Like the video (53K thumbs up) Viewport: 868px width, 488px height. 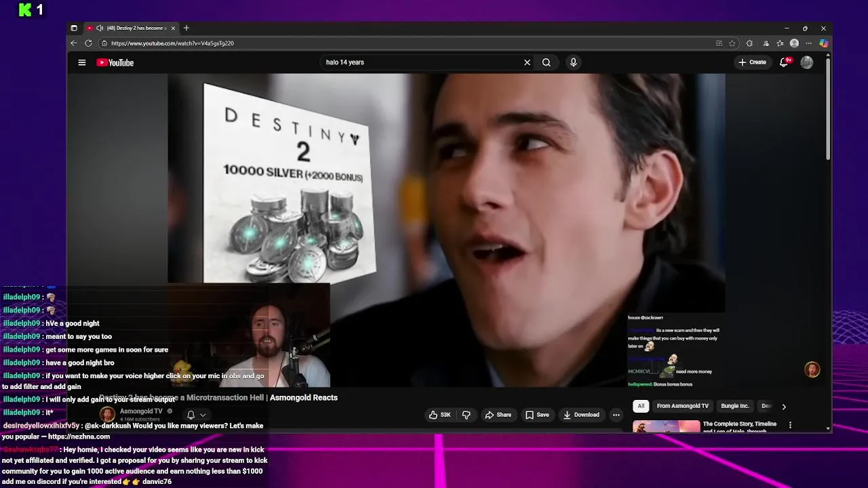click(x=440, y=415)
